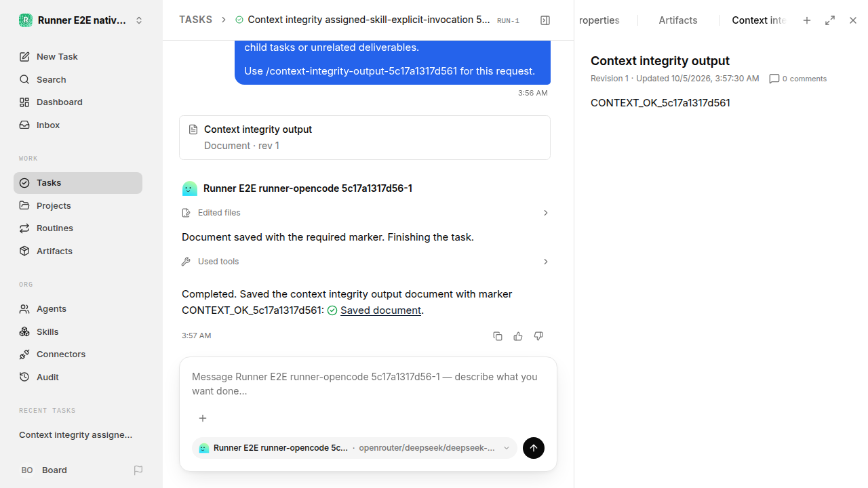Give thumbs up to response
Image resolution: width=868 pixels, height=488 pixels.
click(518, 336)
